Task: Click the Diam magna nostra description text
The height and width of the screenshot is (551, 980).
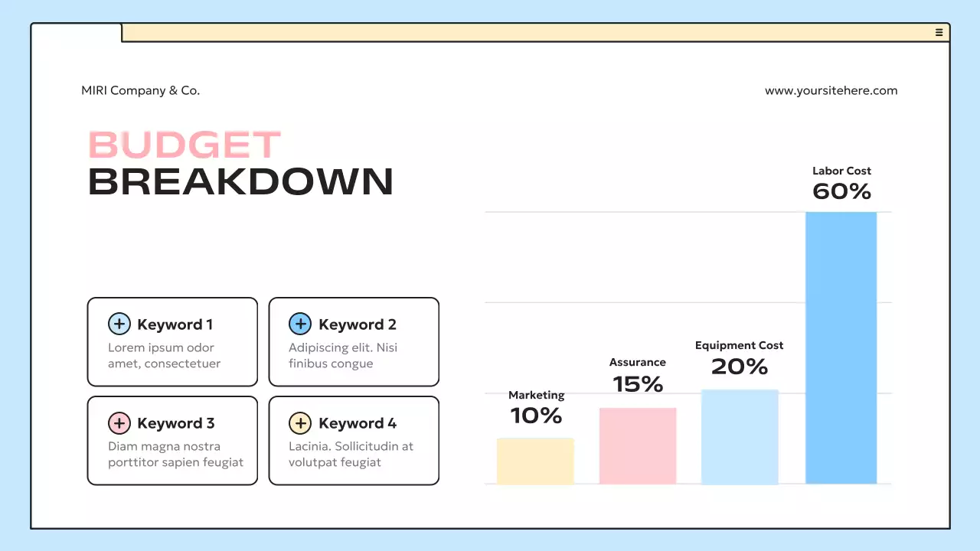Action: [175, 454]
